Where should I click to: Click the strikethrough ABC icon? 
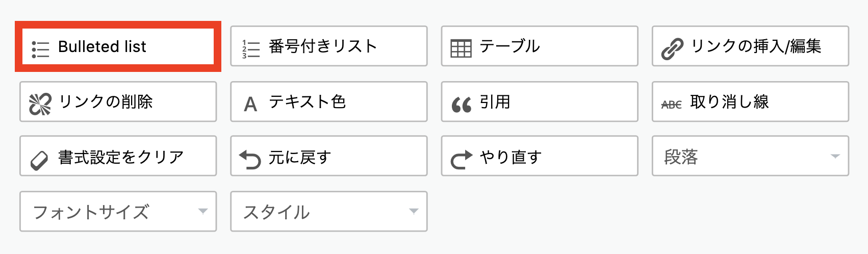click(672, 105)
